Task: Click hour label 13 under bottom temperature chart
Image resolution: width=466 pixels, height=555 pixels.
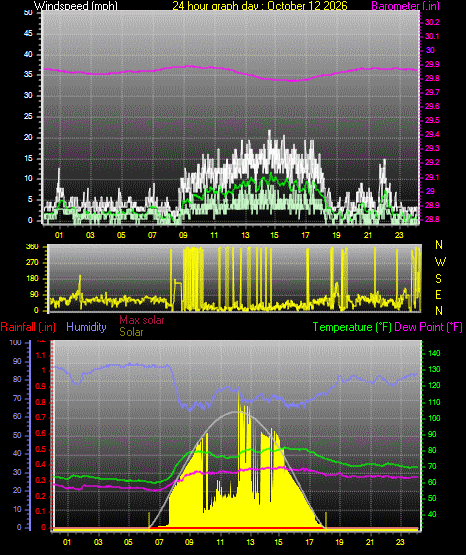Action: (x=250, y=542)
